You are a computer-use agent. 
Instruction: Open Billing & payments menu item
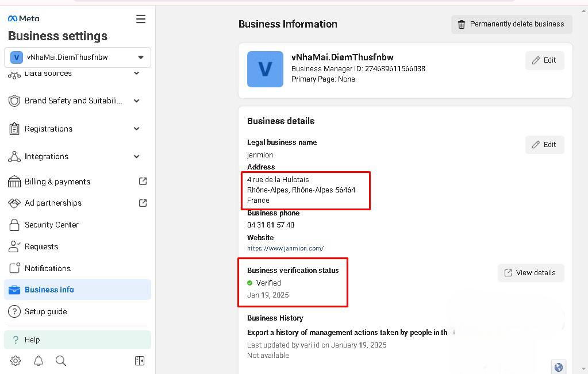(78, 182)
